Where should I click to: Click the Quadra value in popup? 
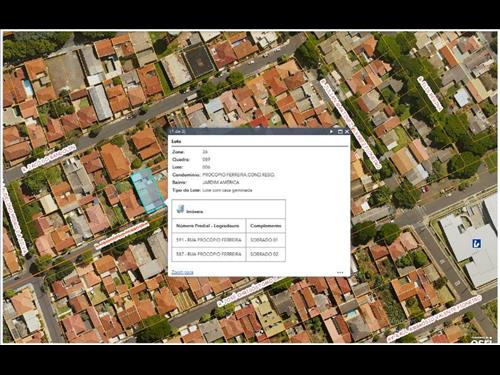pos(206,159)
